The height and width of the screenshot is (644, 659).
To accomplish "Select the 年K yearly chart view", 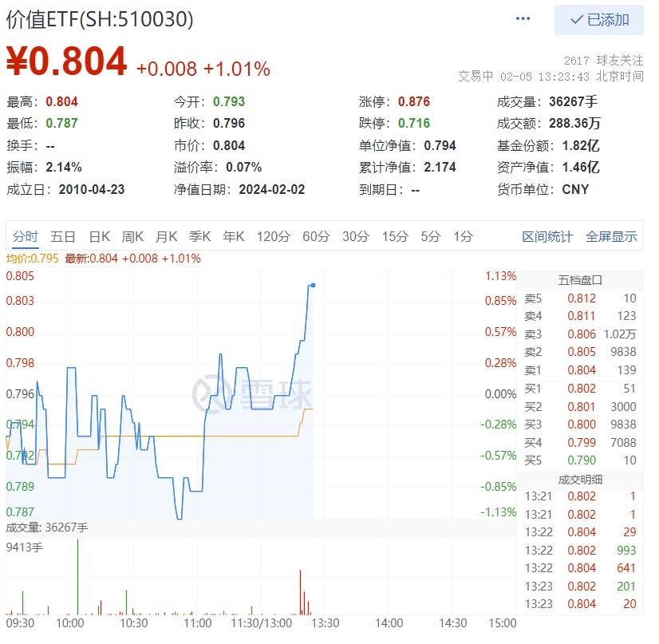I will click(x=232, y=236).
